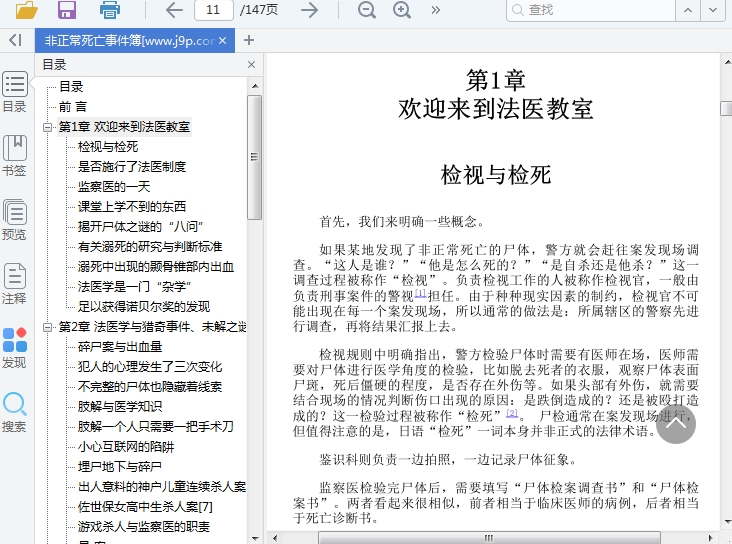Viewport: 732px width, 544px height.
Task: Open the 预览 thumbnail preview panel
Action: click(15, 220)
